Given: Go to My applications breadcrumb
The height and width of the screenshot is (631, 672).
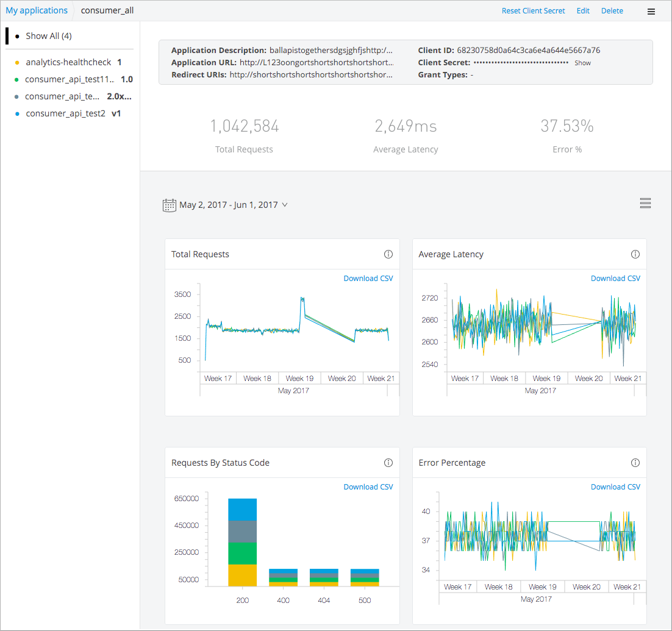Looking at the screenshot, I should tap(37, 10).
